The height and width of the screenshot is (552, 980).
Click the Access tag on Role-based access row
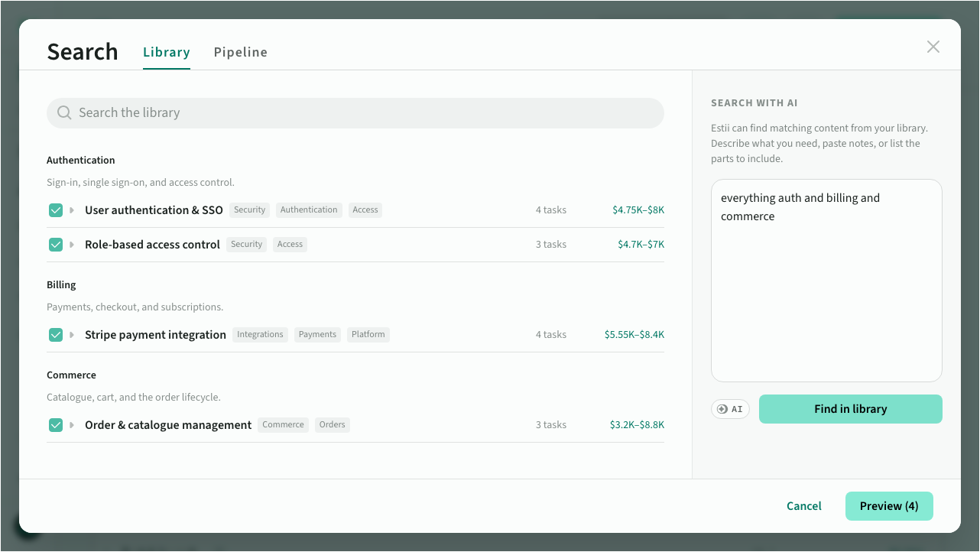point(290,245)
